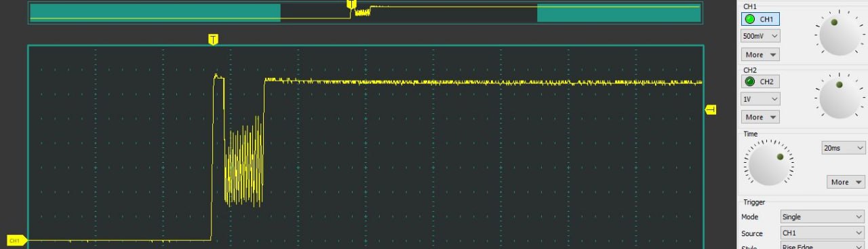Open the 20ms time base dropdown
The image size is (868, 249).
(844, 147)
